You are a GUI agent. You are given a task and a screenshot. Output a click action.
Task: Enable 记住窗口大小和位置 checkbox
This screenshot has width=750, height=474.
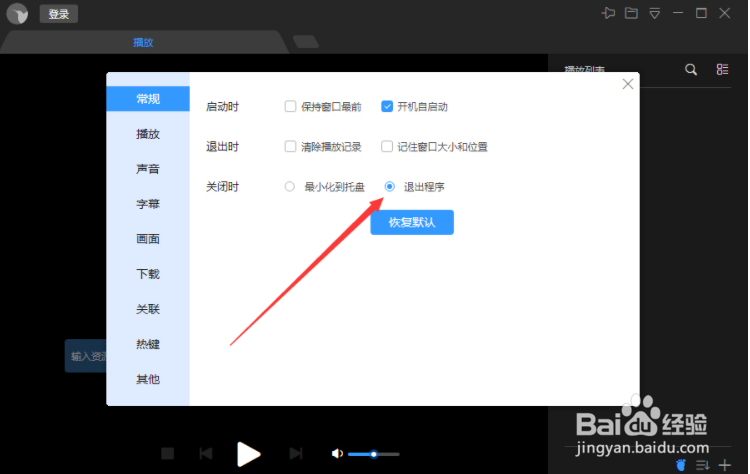click(387, 146)
